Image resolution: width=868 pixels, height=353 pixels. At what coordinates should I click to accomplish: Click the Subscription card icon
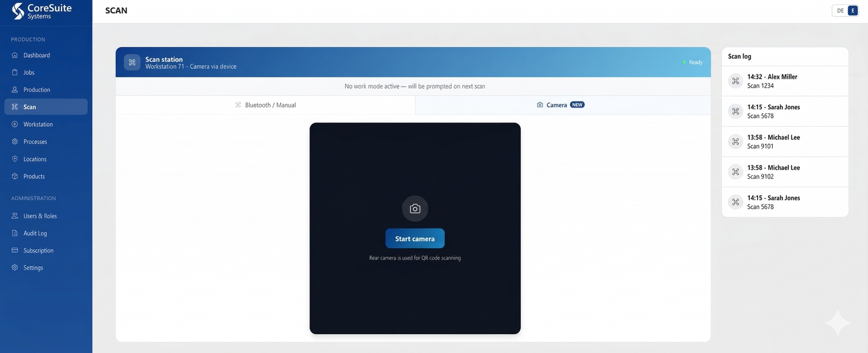point(15,250)
